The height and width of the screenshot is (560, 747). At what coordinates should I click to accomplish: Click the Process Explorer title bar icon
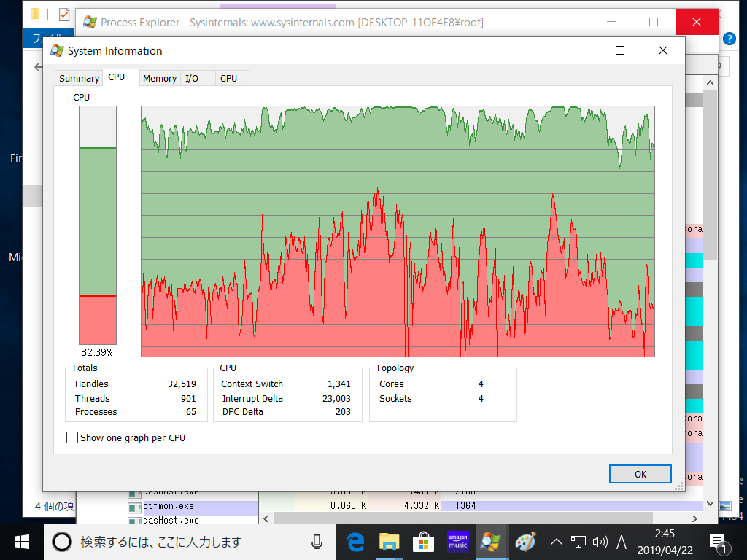(x=90, y=22)
